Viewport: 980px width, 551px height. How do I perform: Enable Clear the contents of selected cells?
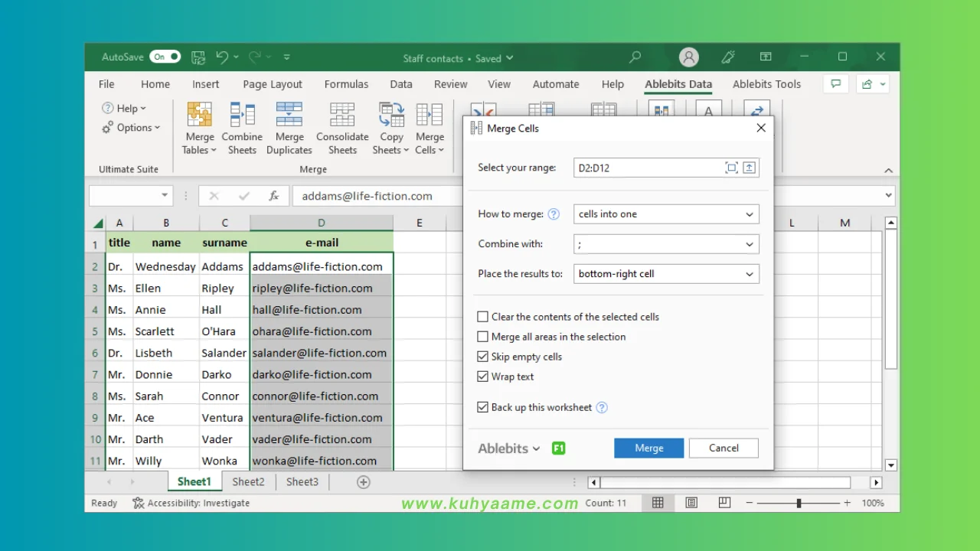pyautogui.click(x=482, y=317)
